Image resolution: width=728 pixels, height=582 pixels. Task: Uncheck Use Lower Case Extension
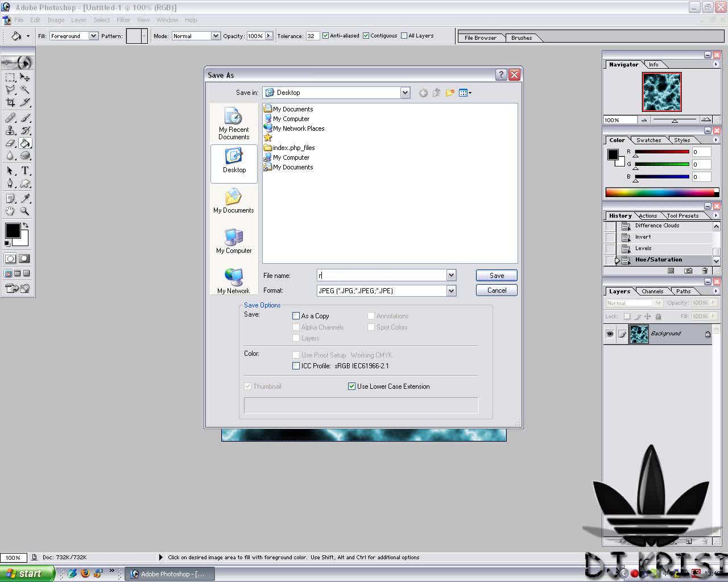351,386
